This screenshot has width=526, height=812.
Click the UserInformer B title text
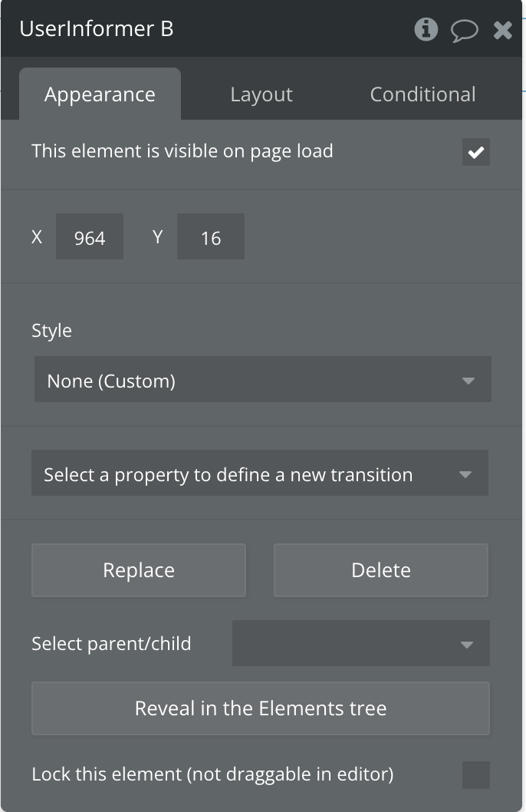97,29
